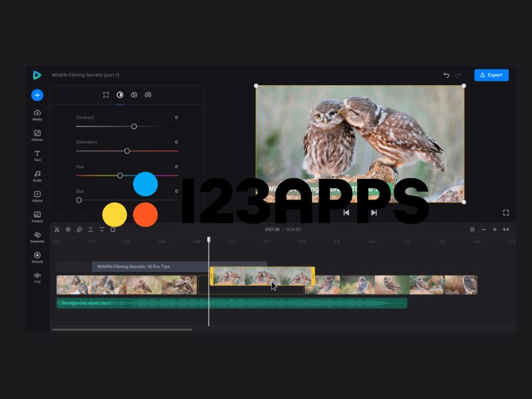Screen dimensions: 532x399
Task: Open the Audio library panel
Action: (x=37, y=176)
